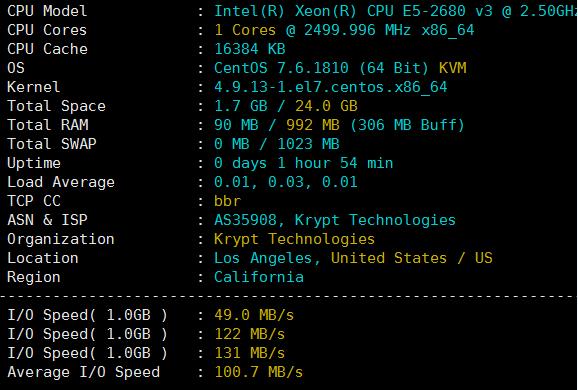Viewport: 578px width, 390px height.
Task: Click the Load Average label
Action: [x=61, y=182]
